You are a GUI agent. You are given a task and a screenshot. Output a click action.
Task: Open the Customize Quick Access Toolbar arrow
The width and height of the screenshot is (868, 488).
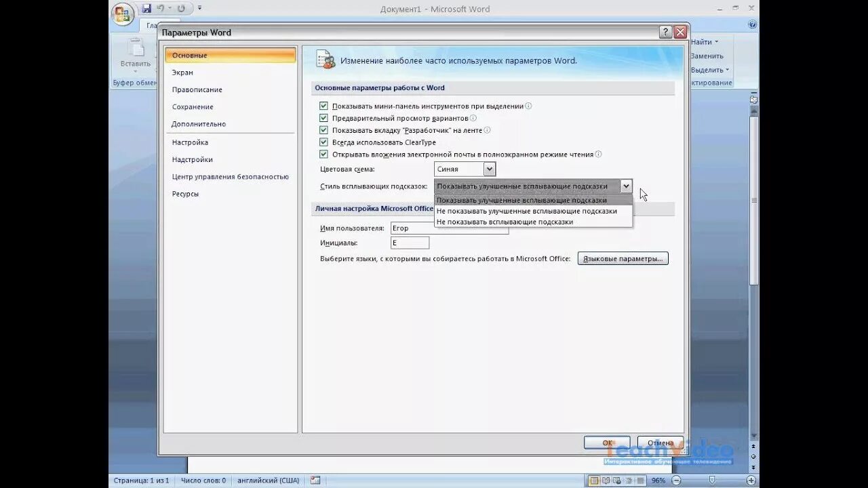click(x=199, y=9)
